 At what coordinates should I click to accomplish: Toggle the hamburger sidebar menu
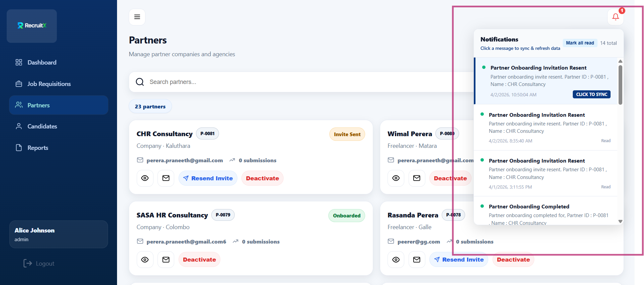[137, 17]
